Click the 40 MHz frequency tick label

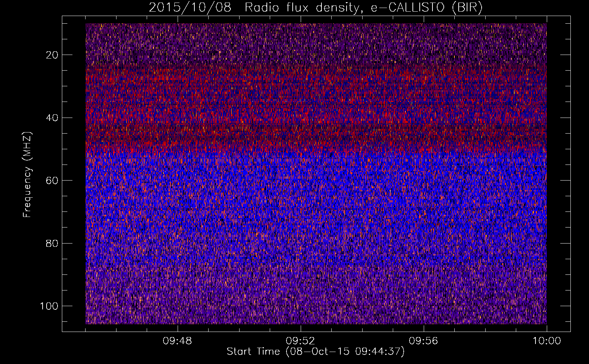tap(52, 118)
